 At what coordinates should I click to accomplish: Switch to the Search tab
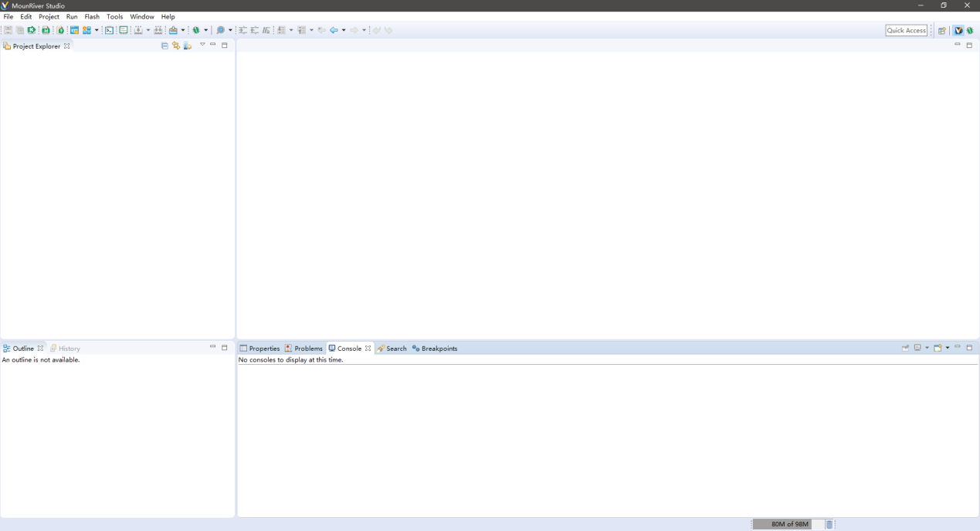[392, 349]
